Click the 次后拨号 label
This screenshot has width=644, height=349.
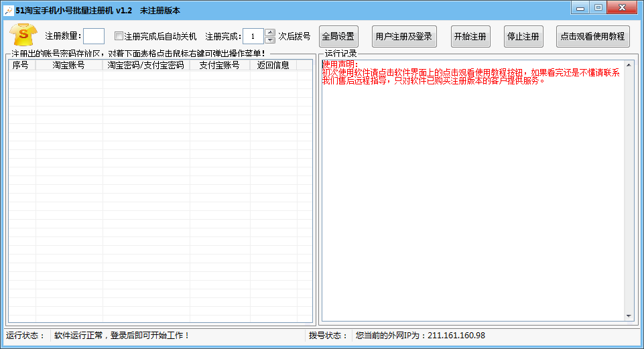(x=294, y=36)
